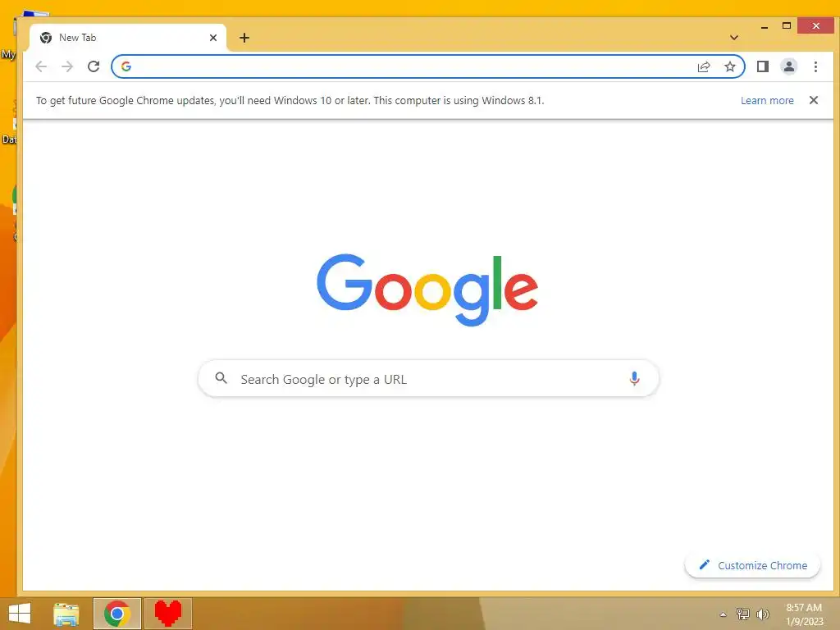Screen dimensions: 840x630
Task: Click the magnifier icon in search box
Action: coord(221,378)
